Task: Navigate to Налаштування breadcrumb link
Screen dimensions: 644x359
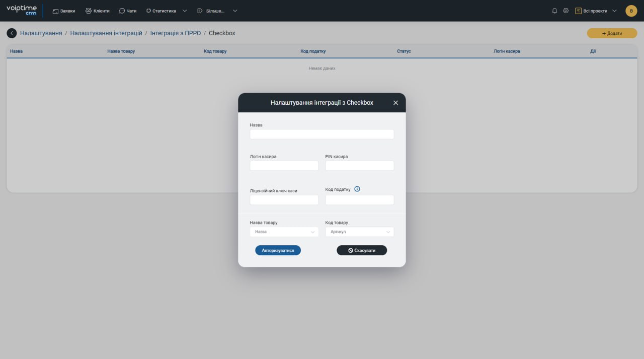Action: click(41, 33)
